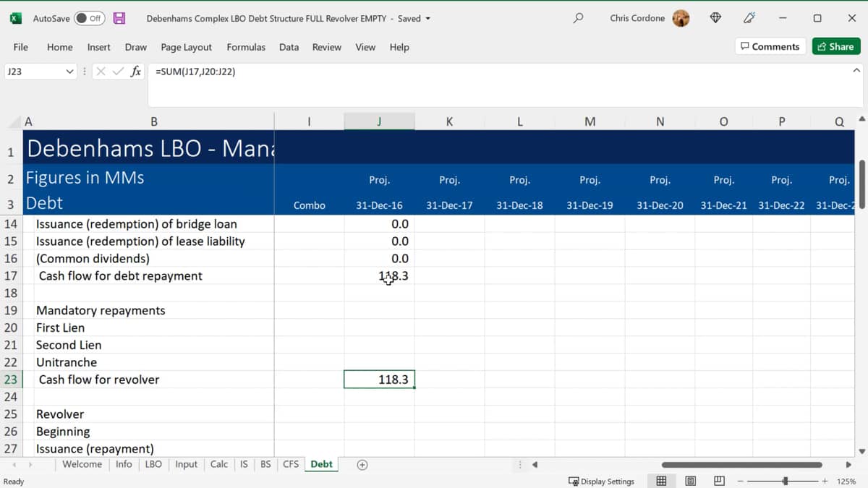This screenshot has height=488, width=868.
Task: Open the Help ribbon tab
Action: [399, 47]
